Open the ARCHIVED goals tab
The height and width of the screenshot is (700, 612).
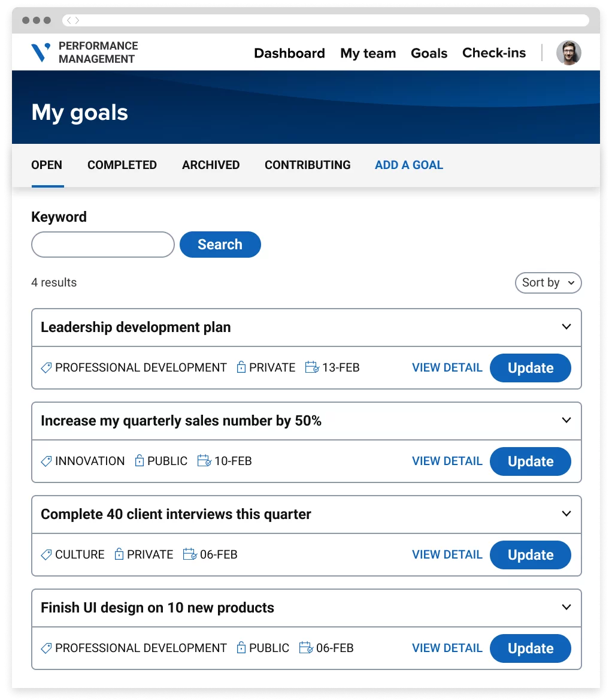pyautogui.click(x=211, y=165)
